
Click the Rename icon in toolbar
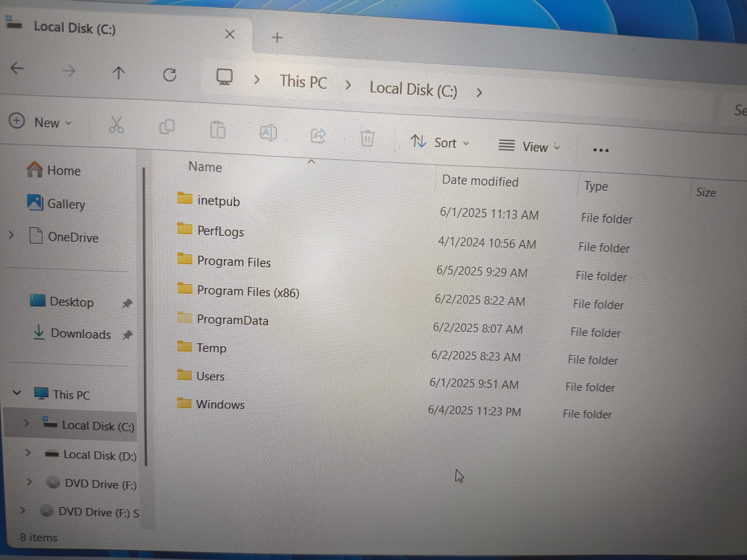[268, 133]
